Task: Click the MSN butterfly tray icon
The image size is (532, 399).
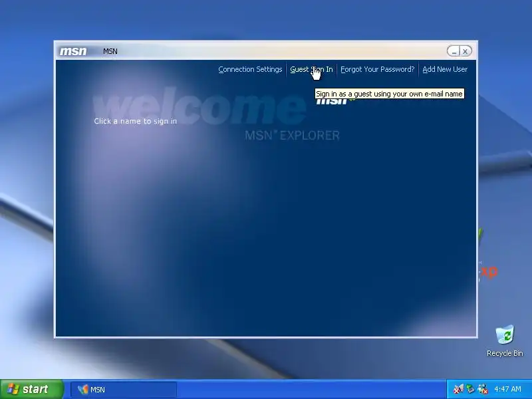Action: click(458, 389)
